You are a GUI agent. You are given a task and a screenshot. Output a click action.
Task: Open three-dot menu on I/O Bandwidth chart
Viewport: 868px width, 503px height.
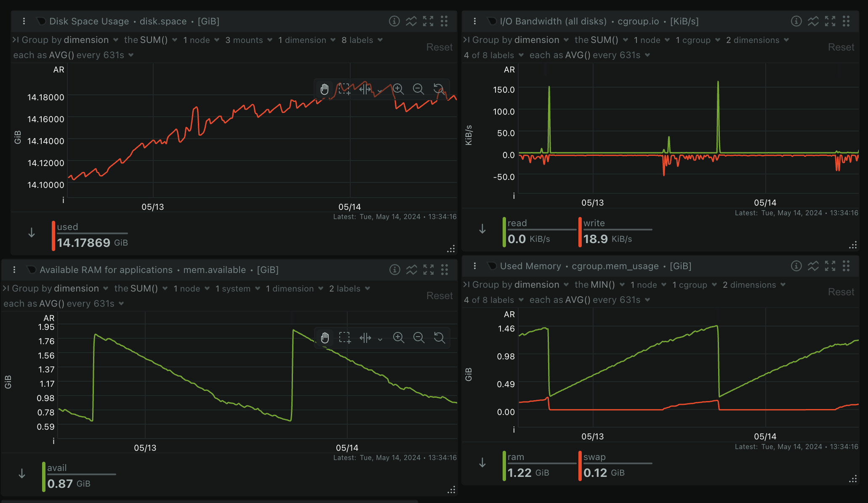click(x=474, y=21)
